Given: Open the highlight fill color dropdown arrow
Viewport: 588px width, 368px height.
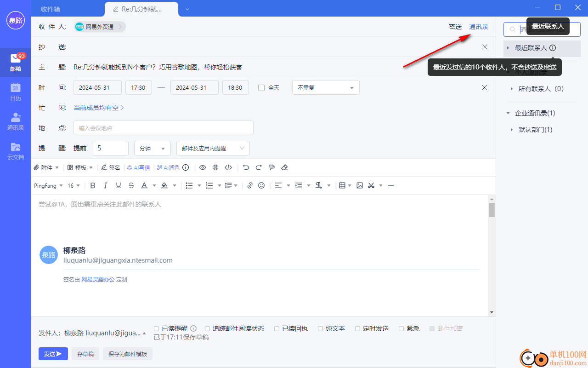Looking at the screenshot, I should (175, 186).
